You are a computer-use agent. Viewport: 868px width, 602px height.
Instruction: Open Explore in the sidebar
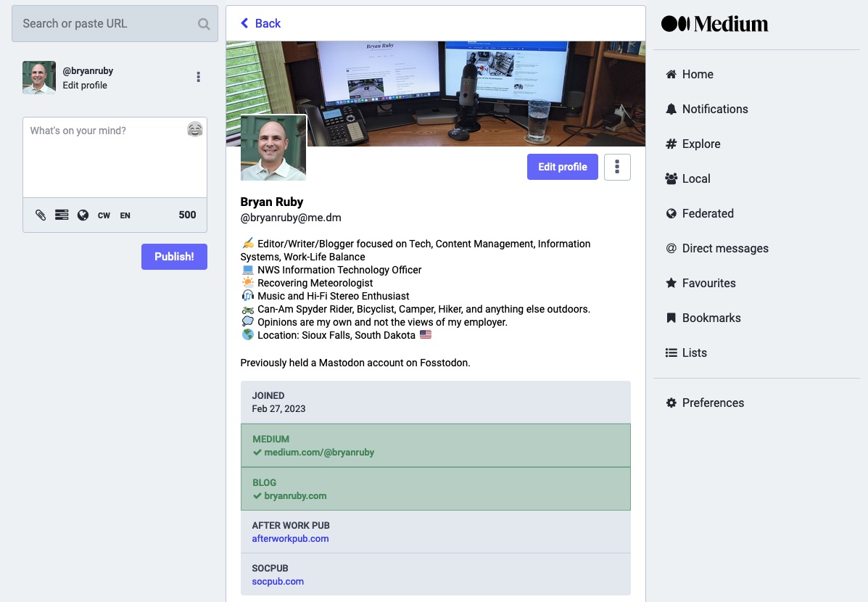pyautogui.click(x=700, y=144)
